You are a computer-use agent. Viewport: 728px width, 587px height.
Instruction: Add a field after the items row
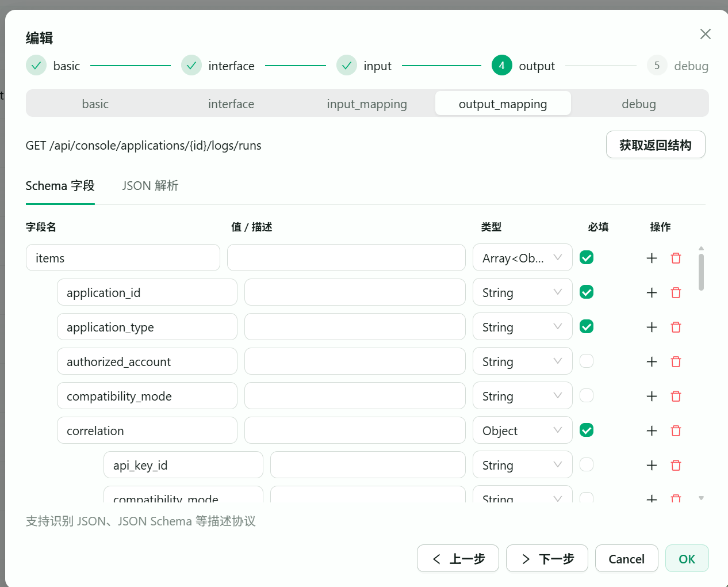tap(652, 258)
